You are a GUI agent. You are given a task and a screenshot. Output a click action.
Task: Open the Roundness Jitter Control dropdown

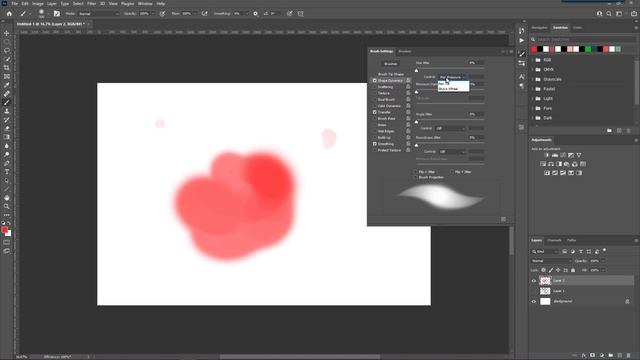451,151
